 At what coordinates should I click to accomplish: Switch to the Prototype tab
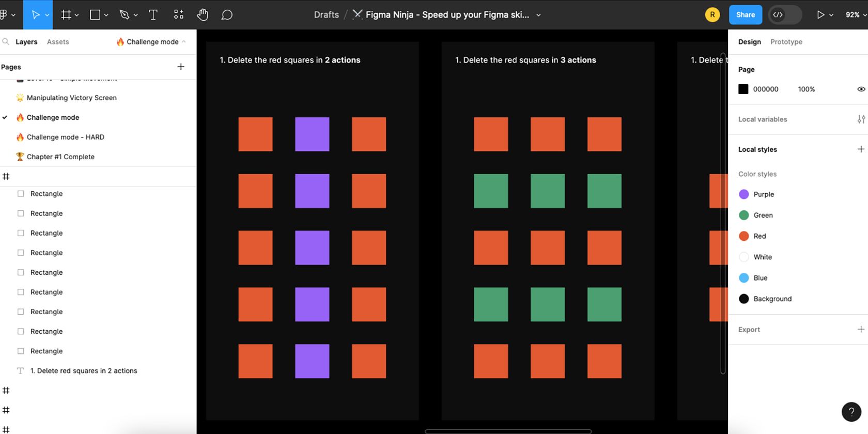786,42
